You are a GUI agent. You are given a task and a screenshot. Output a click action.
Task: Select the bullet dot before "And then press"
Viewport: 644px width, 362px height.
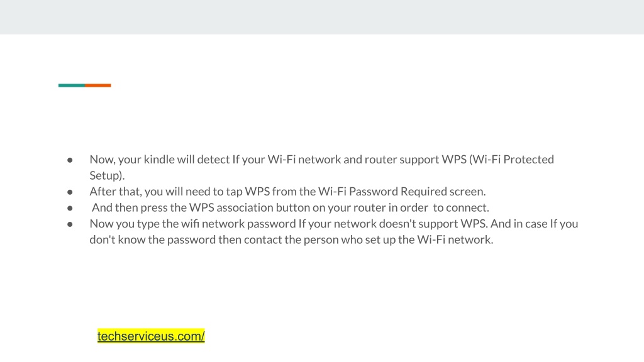pos(70,208)
